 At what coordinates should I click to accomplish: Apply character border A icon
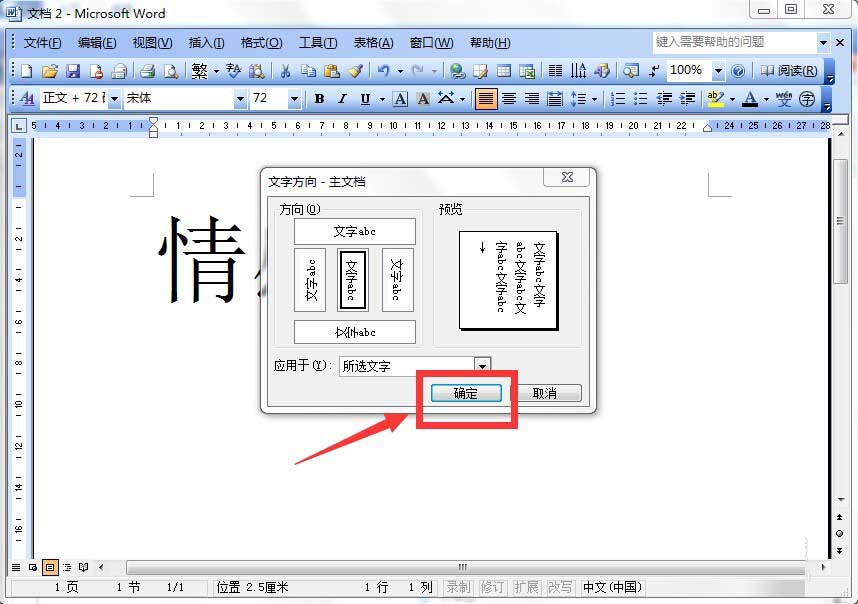pos(400,98)
